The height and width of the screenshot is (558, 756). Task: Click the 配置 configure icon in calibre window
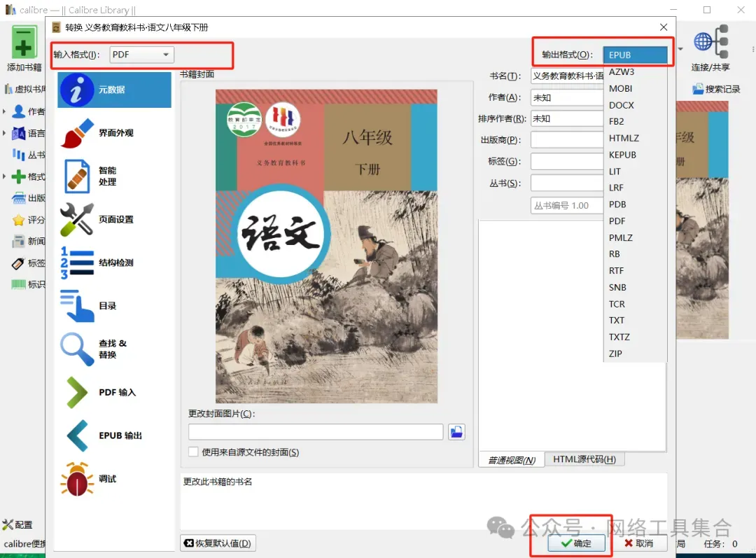click(8, 524)
